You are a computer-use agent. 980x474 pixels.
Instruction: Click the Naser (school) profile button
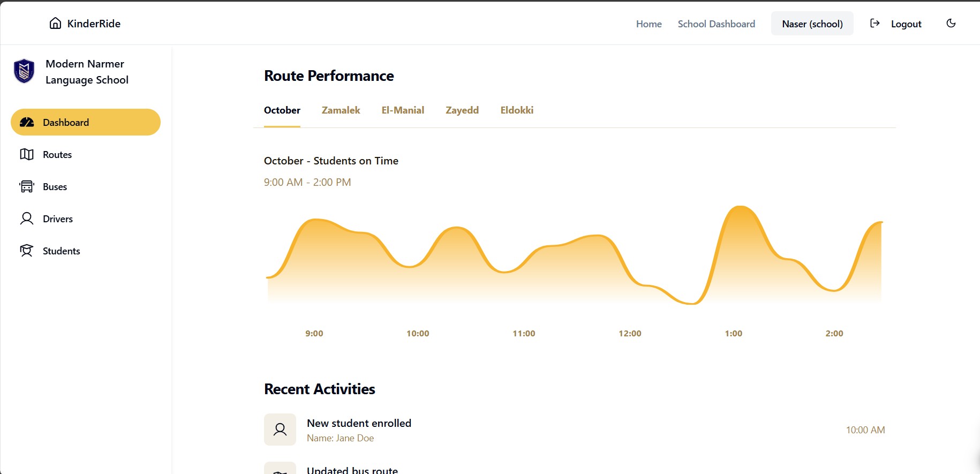tap(812, 24)
